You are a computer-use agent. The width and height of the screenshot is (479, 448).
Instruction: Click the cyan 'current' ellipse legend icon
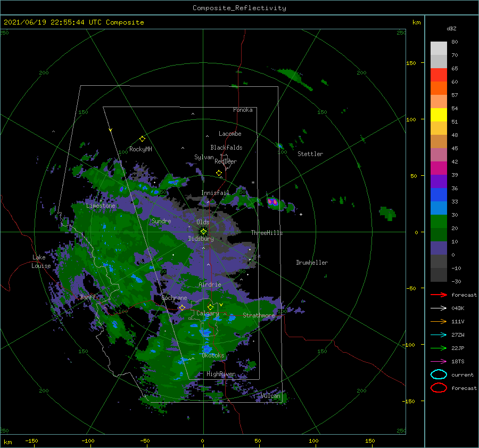click(439, 374)
